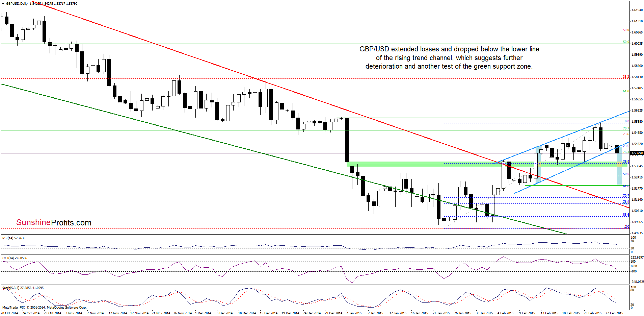Click the 88.6 Fibonacci level label
The image size is (644, 316).
coord(626,215)
